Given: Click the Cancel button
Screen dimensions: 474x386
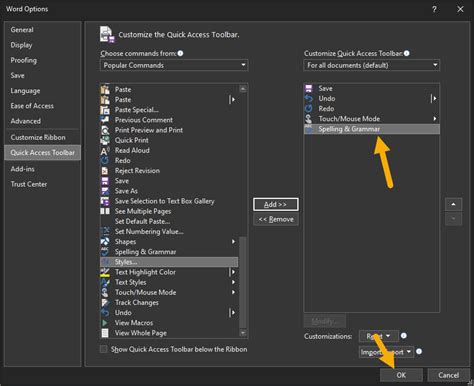Looking at the screenshot, I should [448, 375].
